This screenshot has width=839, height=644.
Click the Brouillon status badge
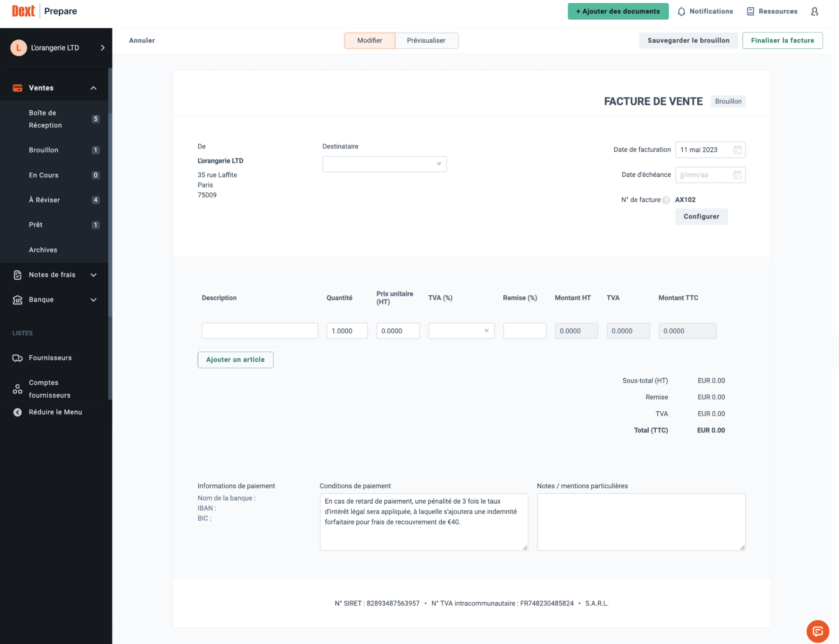728,102
